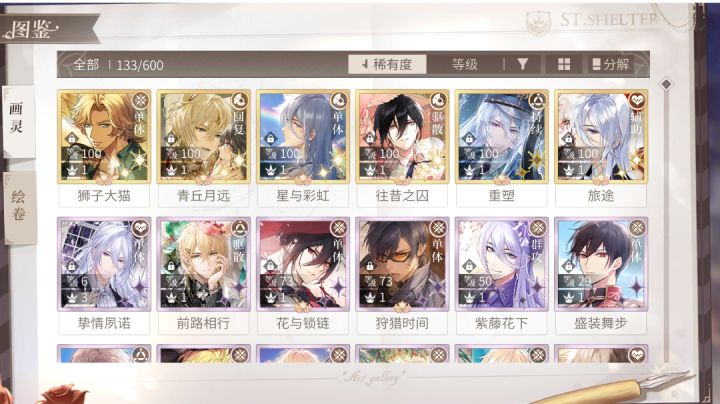This screenshot has height=404, width=720.
Task: Click the 图鉴 title banner
Action: tap(32, 30)
